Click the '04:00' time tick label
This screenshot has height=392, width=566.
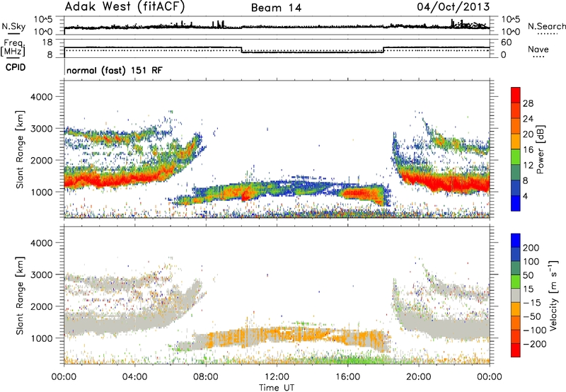click(x=134, y=377)
